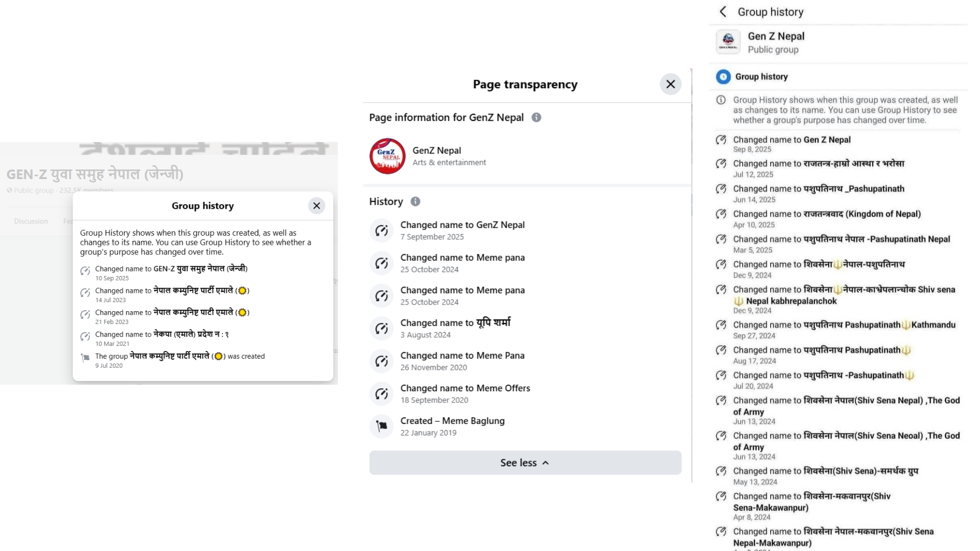Click the edit icon for the 10 Sep 2025 group rename
The height and width of the screenshot is (551, 980).
[x=85, y=271]
